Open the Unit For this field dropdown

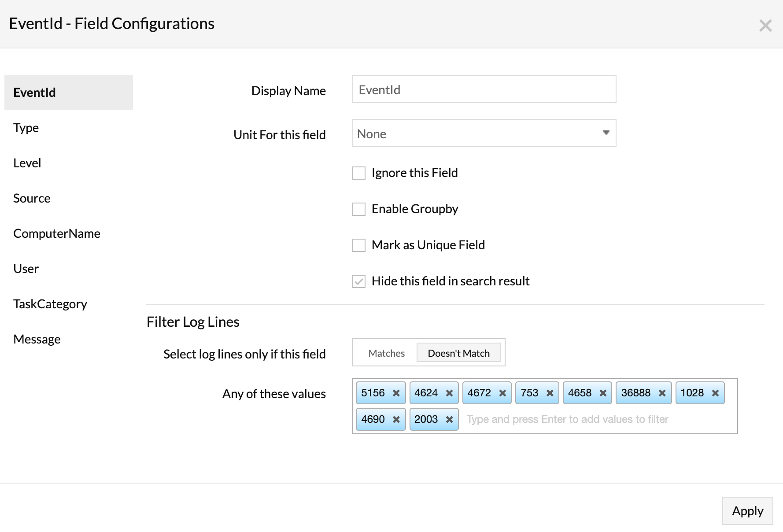coord(484,133)
